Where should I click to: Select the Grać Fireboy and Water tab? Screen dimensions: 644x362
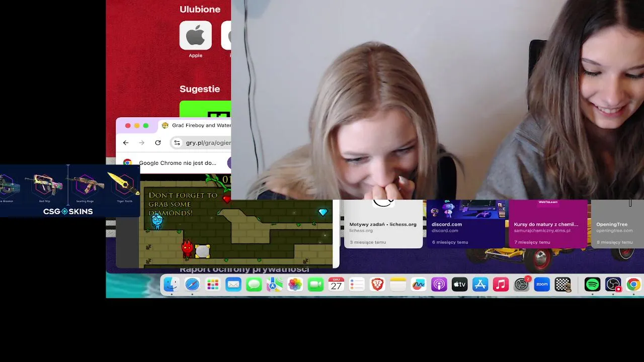[196, 126]
